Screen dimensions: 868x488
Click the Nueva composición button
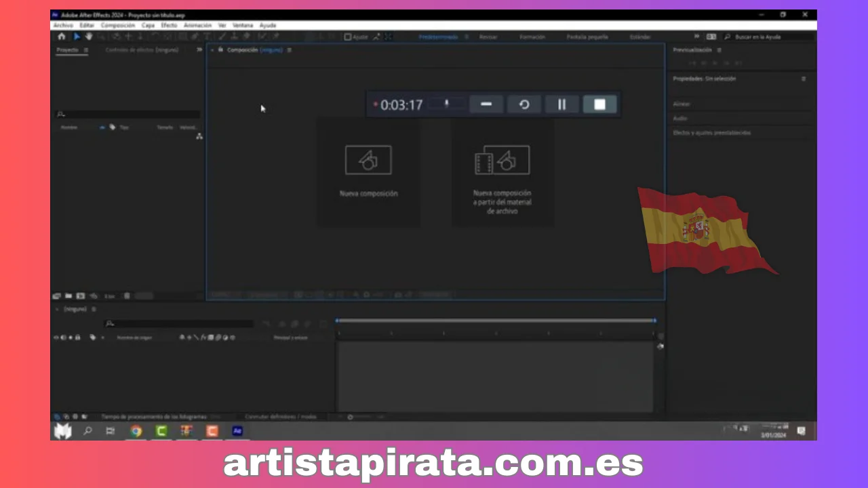pos(368,171)
